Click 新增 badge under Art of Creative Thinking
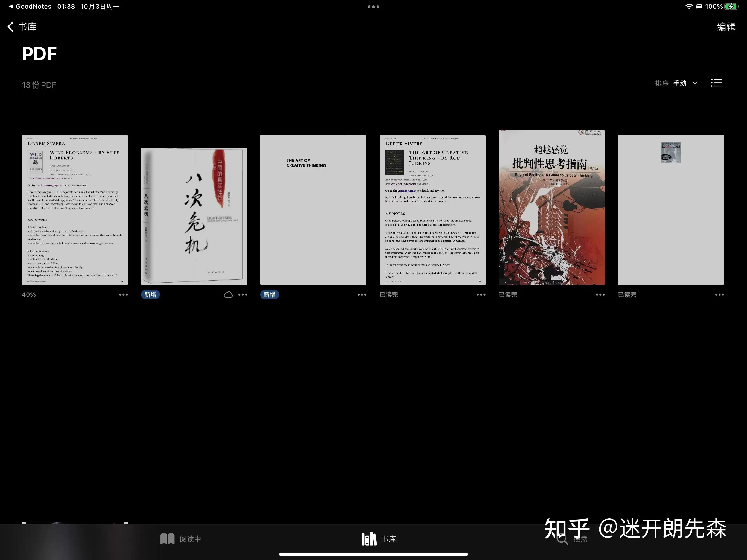747x560 pixels. point(270,294)
